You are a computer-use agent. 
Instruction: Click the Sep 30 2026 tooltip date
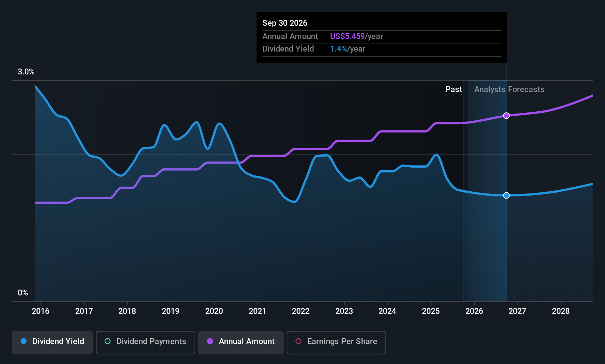[285, 23]
